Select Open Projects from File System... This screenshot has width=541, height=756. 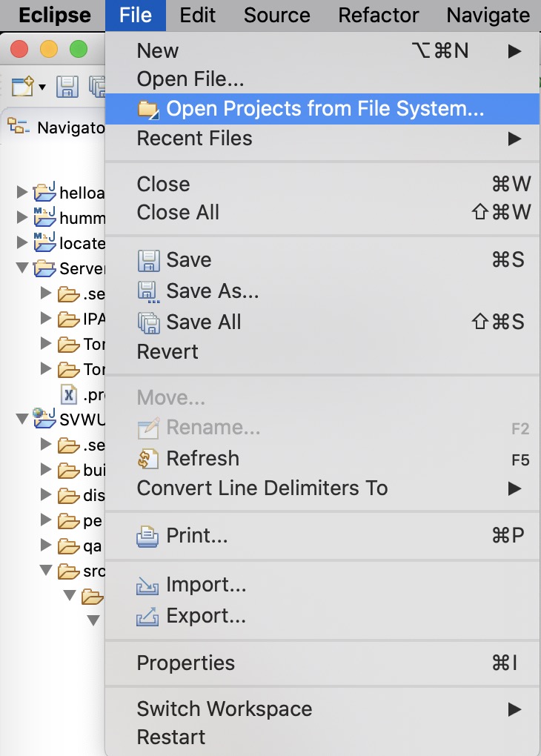point(322,109)
